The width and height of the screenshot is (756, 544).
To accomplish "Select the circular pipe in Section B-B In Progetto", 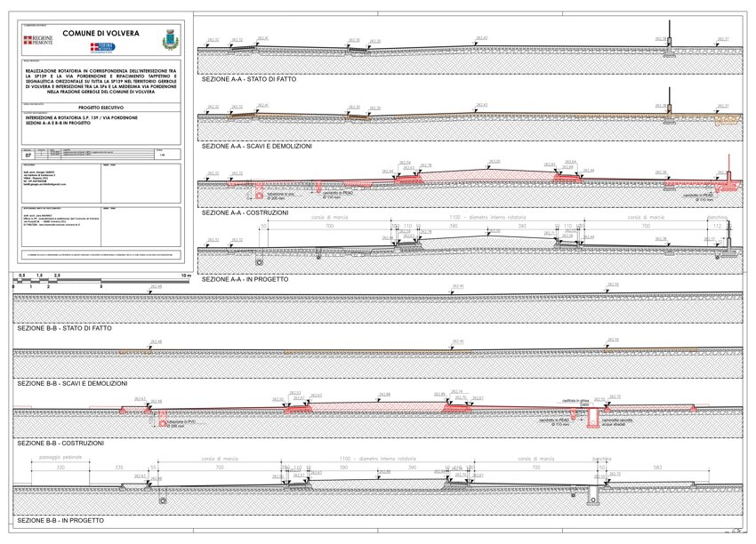I will tap(162, 500).
